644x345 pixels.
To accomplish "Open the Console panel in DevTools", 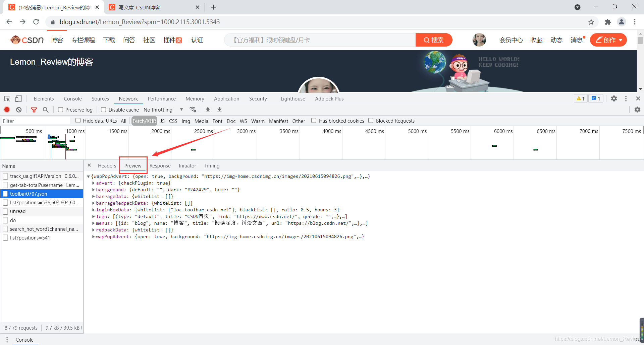I will pos(72,98).
